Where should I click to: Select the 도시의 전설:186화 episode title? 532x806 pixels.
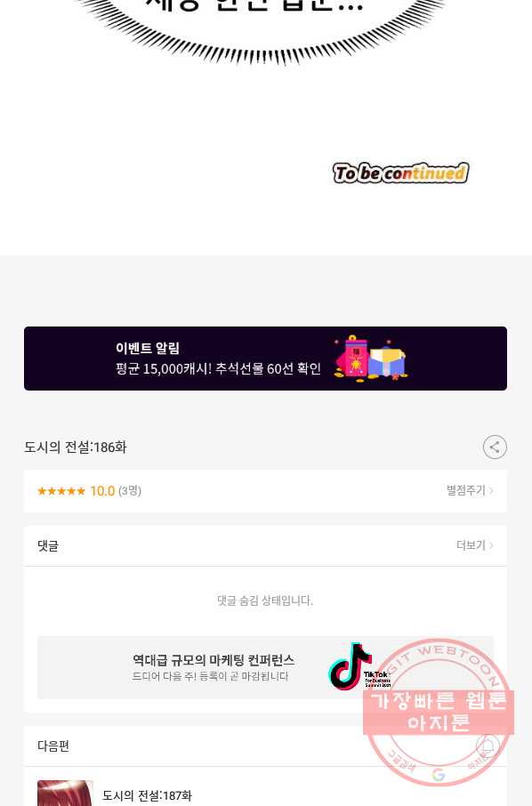[x=76, y=447]
